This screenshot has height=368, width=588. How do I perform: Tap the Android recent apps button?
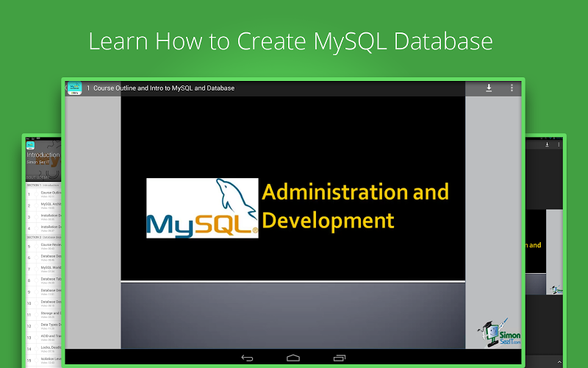coord(340,358)
